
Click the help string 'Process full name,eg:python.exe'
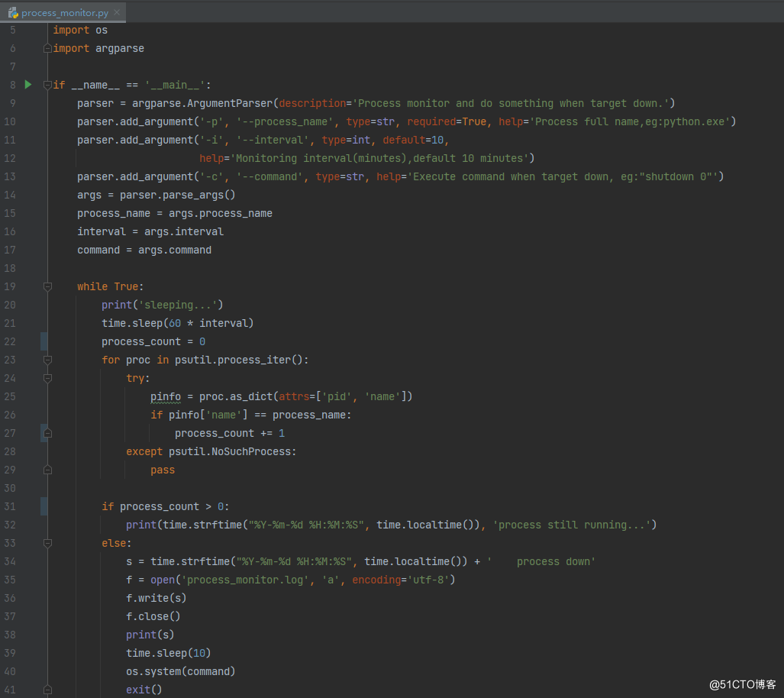pyautogui.click(x=630, y=121)
